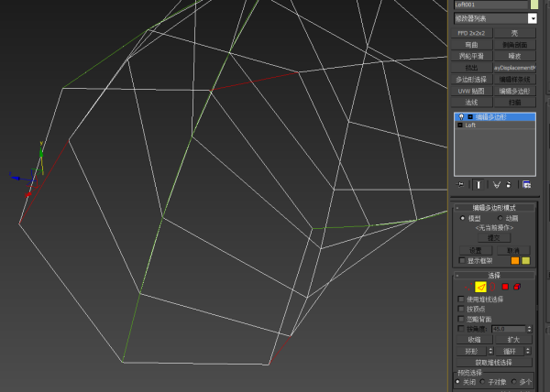Screen dimensions: 550x392
Task: Enable the 忽略背面 checkbox
Action: [x=461, y=319]
